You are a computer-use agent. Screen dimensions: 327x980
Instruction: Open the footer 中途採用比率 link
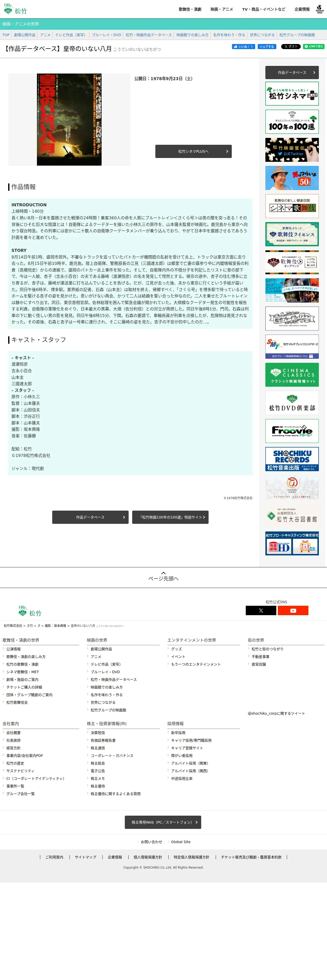pos(182,779)
